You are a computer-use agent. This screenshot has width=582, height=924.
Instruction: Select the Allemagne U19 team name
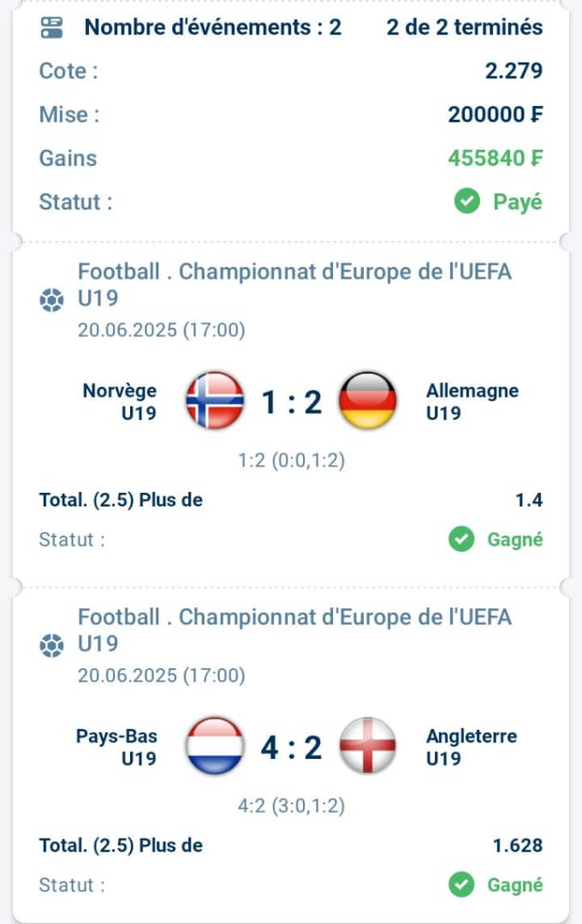point(472,401)
